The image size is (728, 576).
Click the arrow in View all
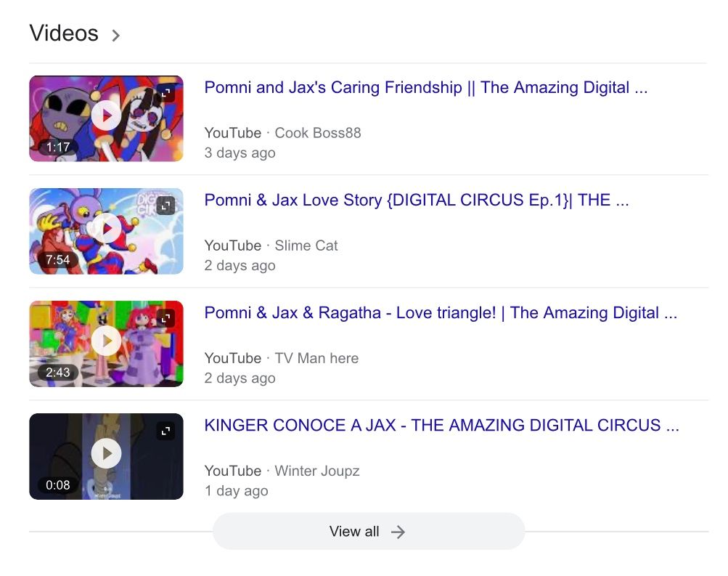click(398, 532)
